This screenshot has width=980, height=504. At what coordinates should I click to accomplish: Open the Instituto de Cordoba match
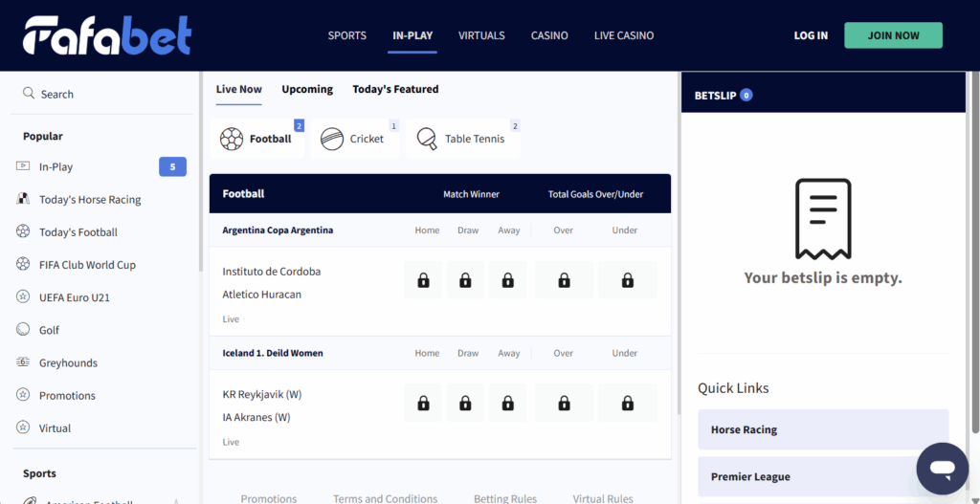pyautogui.click(x=271, y=272)
